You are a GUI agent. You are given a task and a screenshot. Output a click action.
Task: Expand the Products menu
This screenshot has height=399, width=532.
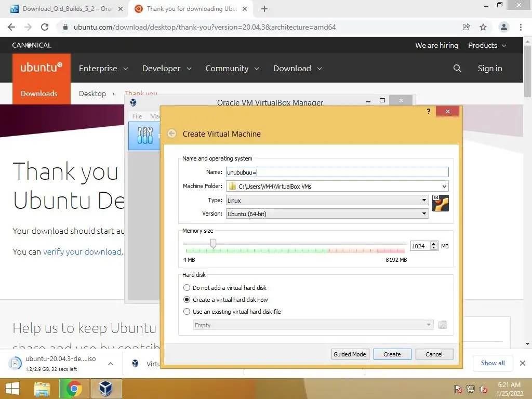pyautogui.click(x=487, y=45)
